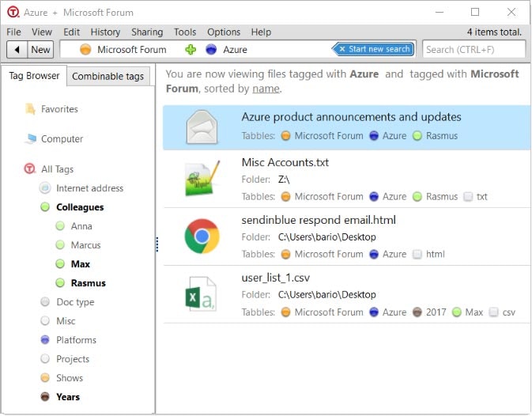Select the Marcus tag
Screen dimensions: 532x416
(x=78, y=245)
